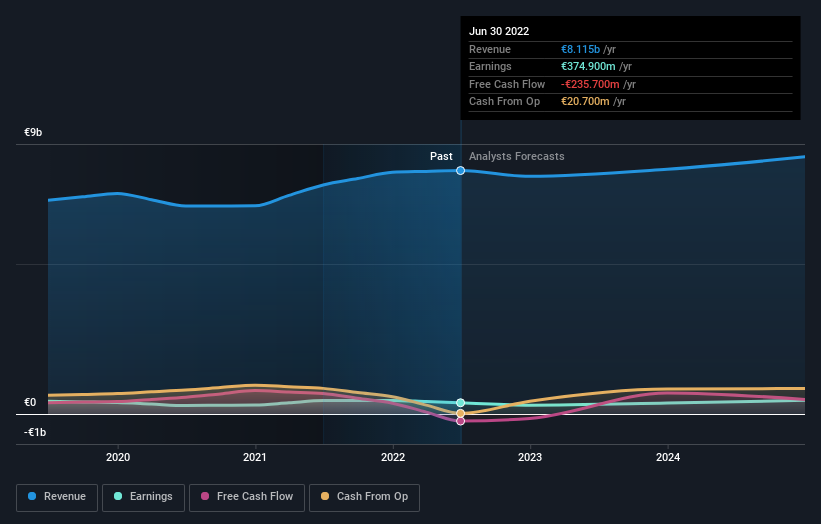Click the 'Revenue' row label in tooltip
821x524 pixels.
490,49
